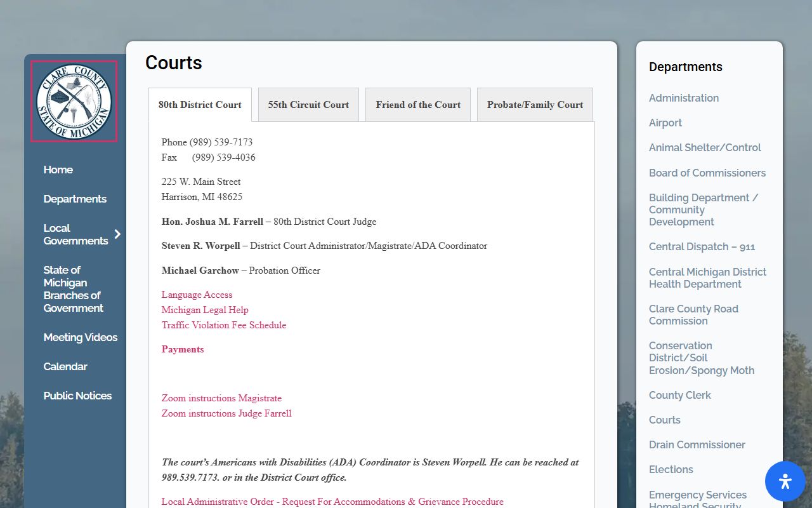
Task: Open Clare County Road Commission link
Action: (693, 315)
